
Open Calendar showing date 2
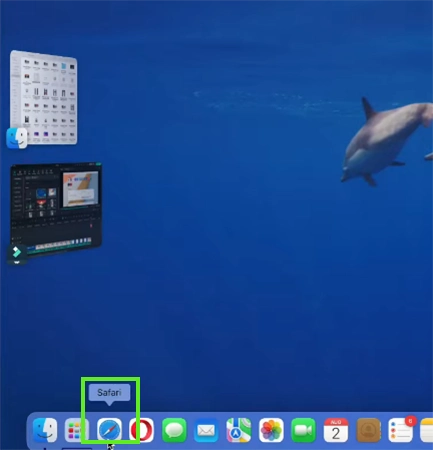(336, 430)
